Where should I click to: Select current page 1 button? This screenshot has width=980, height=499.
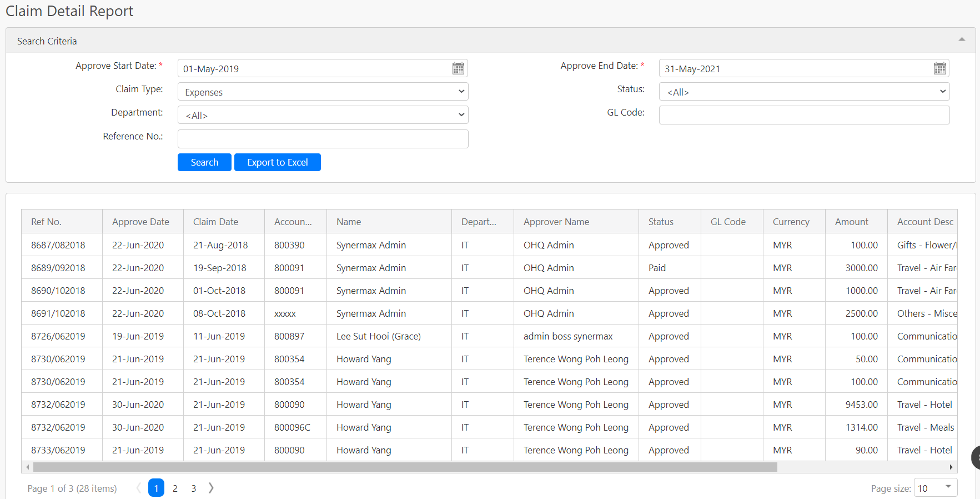pos(156,488)
